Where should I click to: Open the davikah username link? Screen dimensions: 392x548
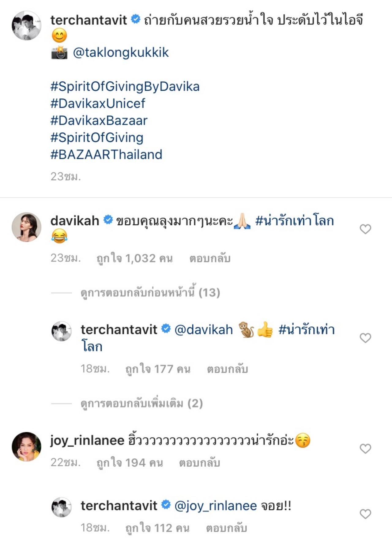[x=75, y=221]
